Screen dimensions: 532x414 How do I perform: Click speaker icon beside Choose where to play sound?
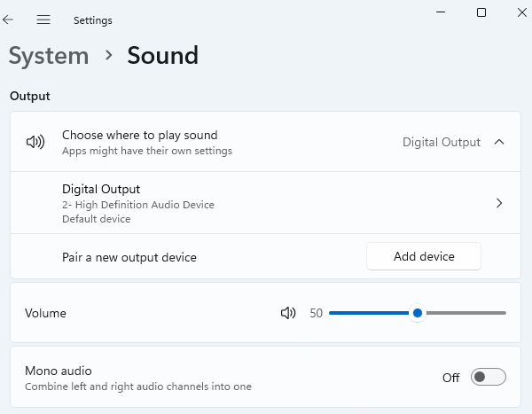coord(35,142)
